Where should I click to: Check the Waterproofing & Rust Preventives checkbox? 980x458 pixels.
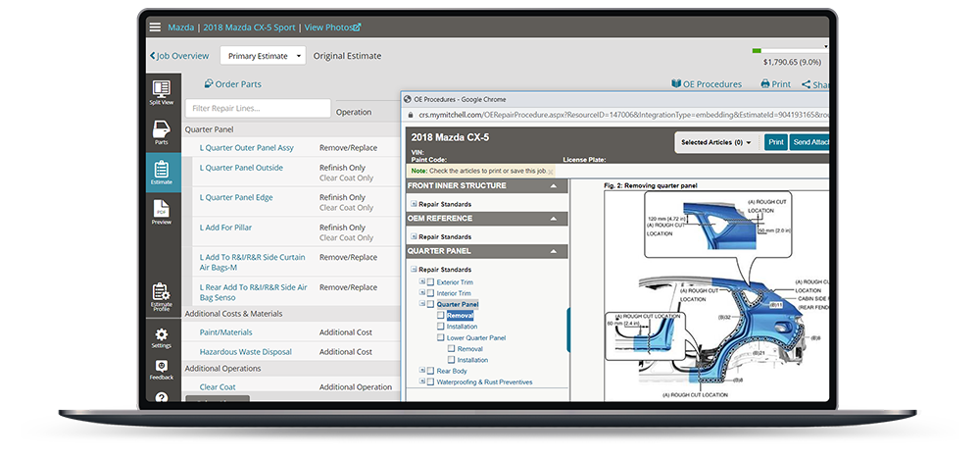coord(430,382)
